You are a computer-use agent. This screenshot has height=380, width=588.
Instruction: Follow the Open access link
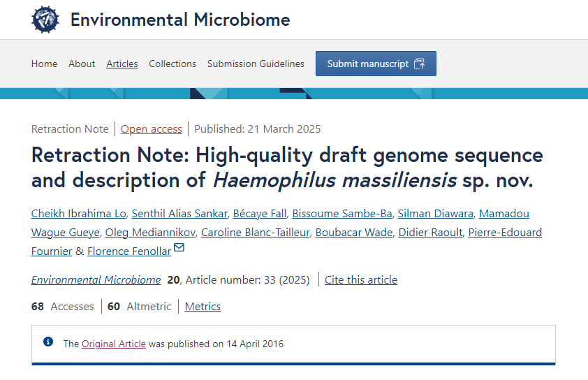151,129
